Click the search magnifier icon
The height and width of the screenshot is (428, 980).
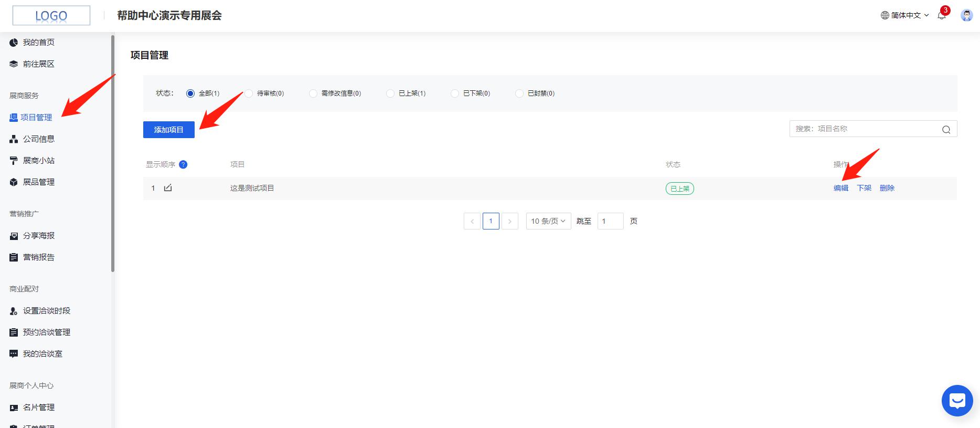click(946, 130)
